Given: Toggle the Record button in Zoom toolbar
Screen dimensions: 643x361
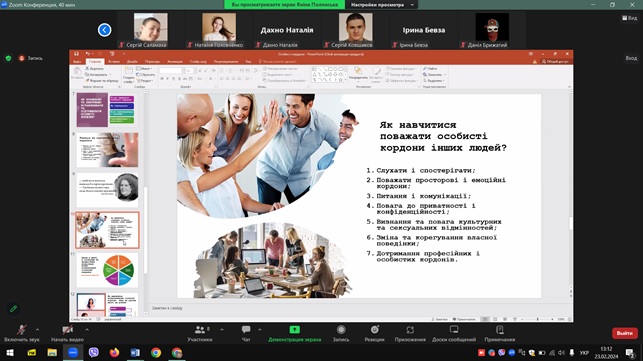Looking at the screenshot, I should (341, 329).
